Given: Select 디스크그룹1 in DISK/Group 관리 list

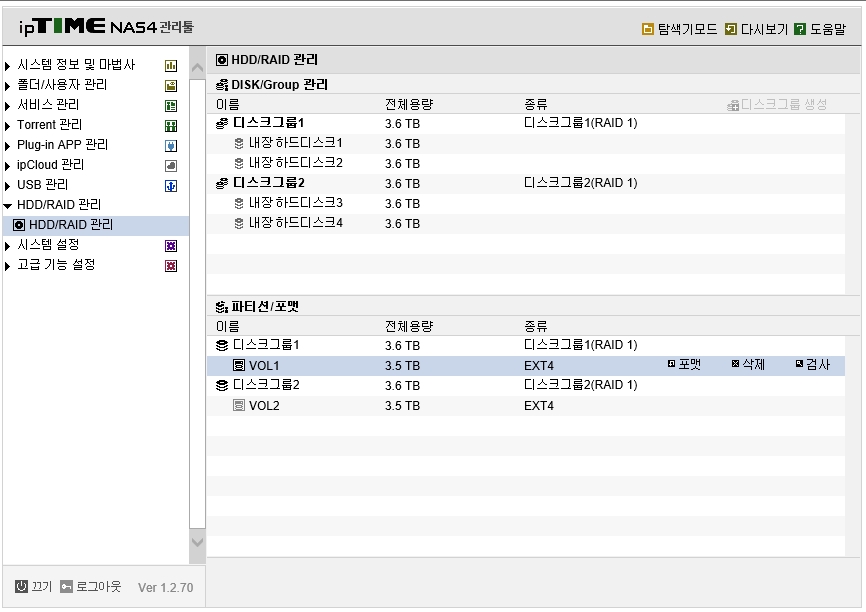Looking at the screenshot, I should pos(526,123).
